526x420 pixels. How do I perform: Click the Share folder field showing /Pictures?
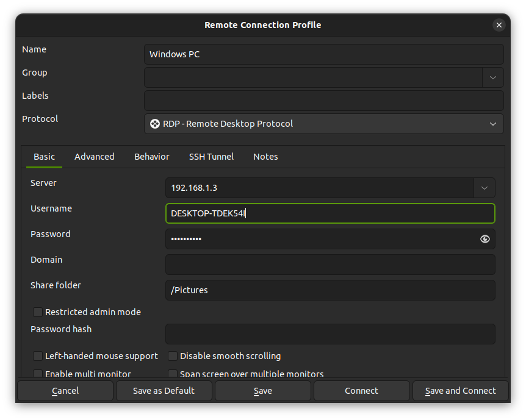click(330, 290)
